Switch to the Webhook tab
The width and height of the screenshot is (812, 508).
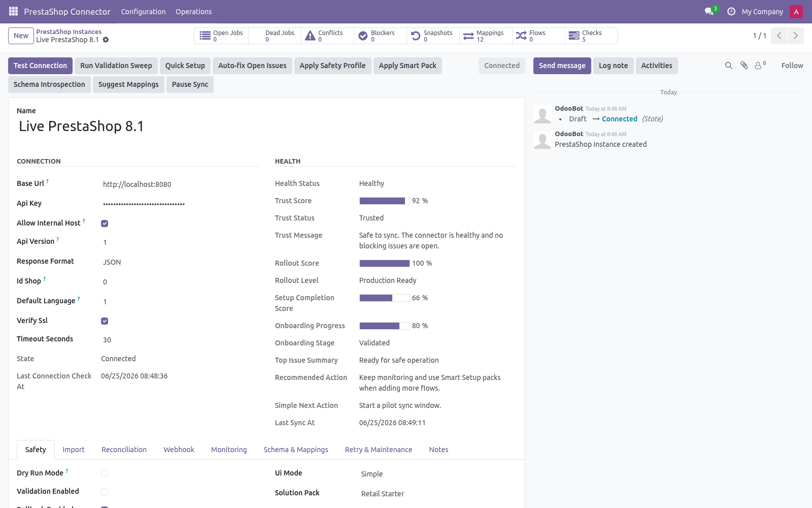tap(179, 450)
